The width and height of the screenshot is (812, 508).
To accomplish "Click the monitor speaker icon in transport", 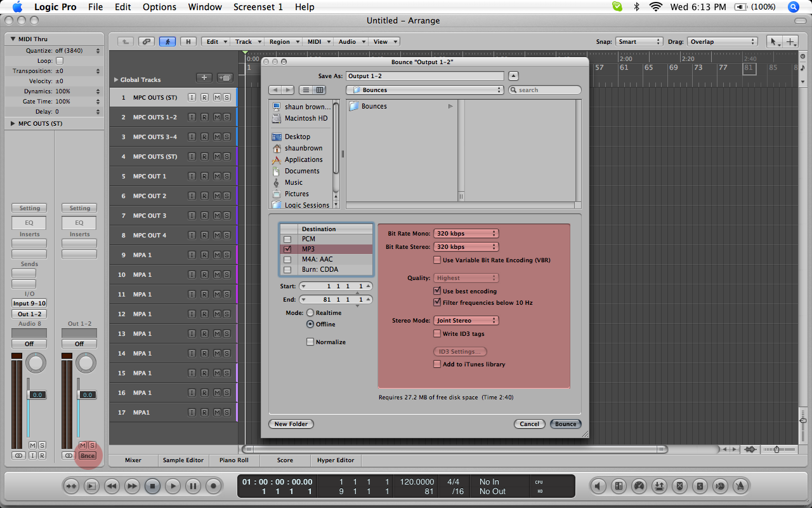I will tap(598, 486).
